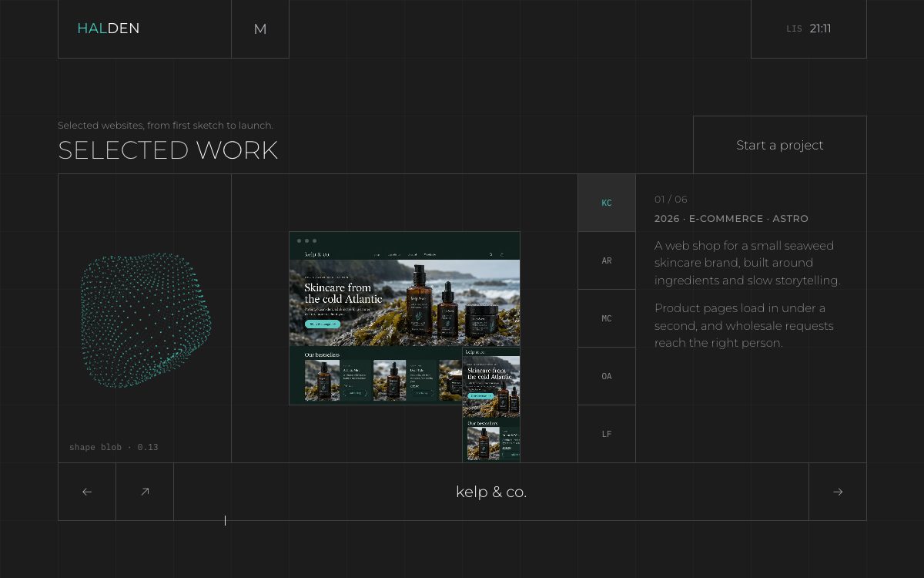Click the "A web shop for a small seaweed" paragraph
Image resolution: width=924 pixels, height=578 pixels.
pyautogui.click(x=747, y=263)
